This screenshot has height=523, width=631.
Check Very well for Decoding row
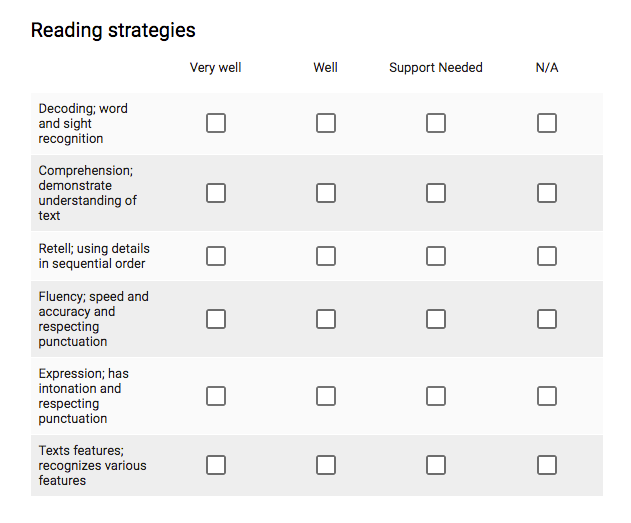216,123
